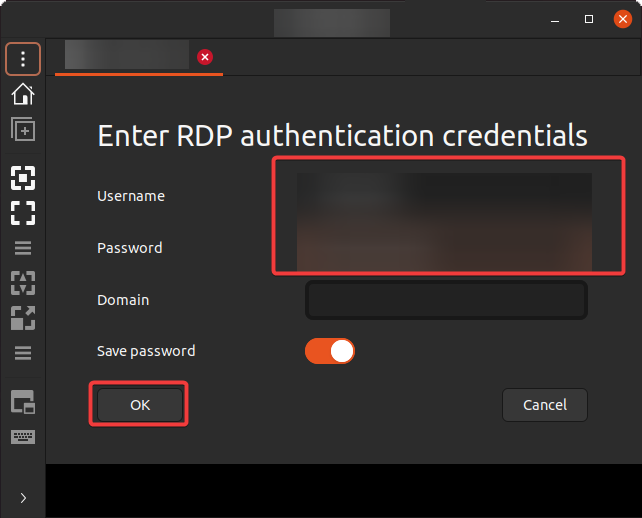Viewport: 642px width, 518px height.
Task: Go to the home view icon
Action: (x=23, y=94)
